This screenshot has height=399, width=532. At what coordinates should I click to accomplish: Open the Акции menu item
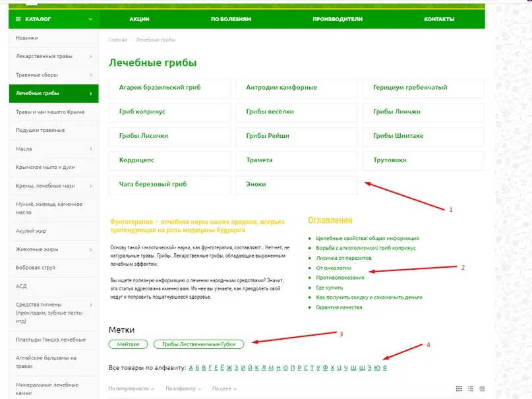(x=139, y=20)
